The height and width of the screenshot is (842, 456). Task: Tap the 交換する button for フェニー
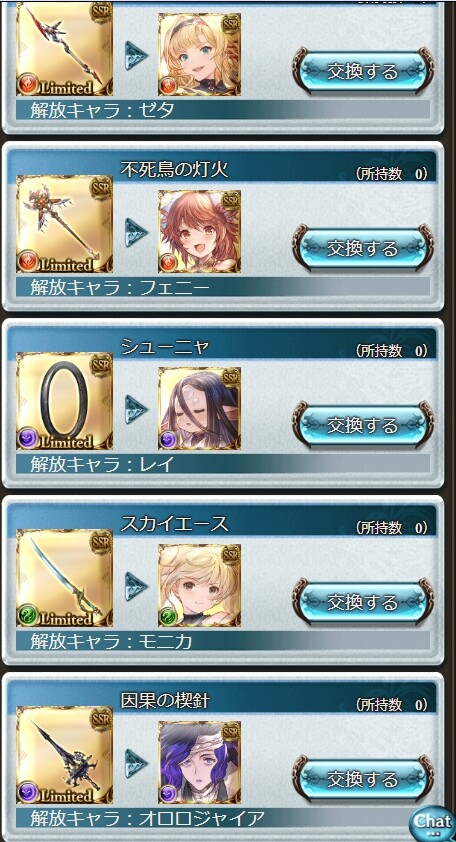363,248
